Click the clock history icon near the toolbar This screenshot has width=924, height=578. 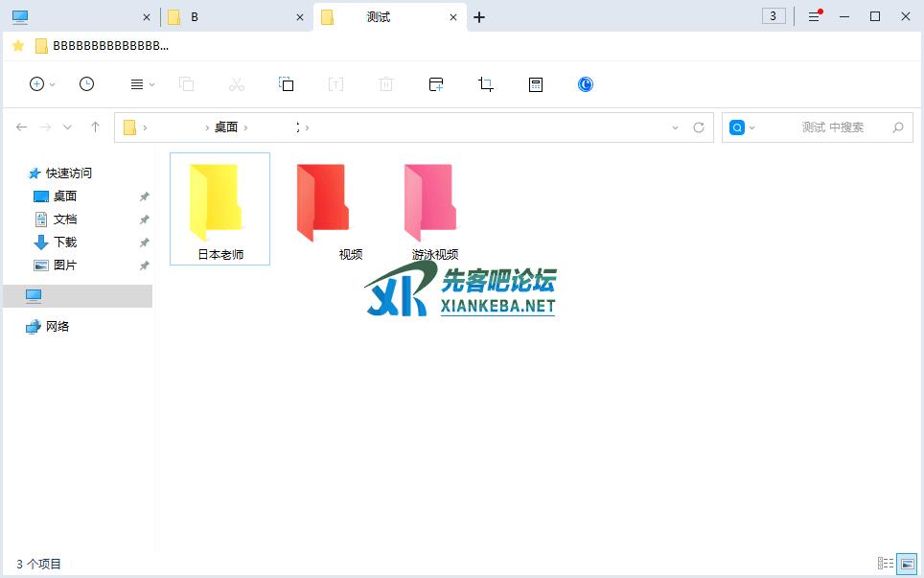[87, 84]
